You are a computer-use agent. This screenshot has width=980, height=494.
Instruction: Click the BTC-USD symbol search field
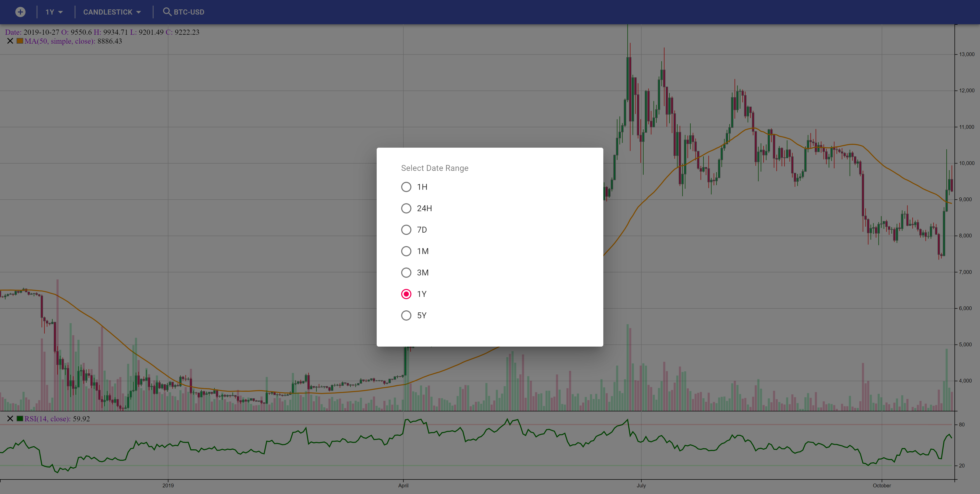pyautogui.click(x=189, y=12)
